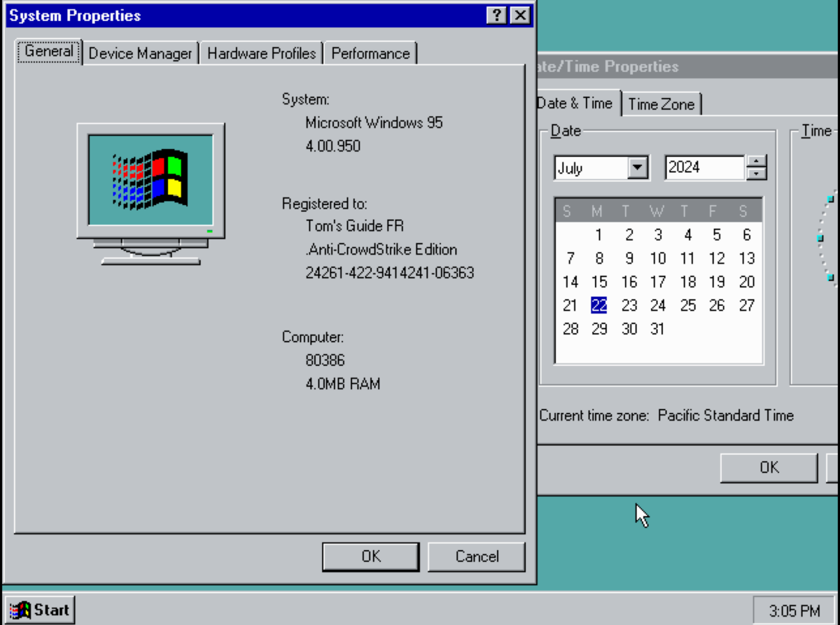840x625 pixels.
Task: Select the General tab
Action: coord(49,52)
